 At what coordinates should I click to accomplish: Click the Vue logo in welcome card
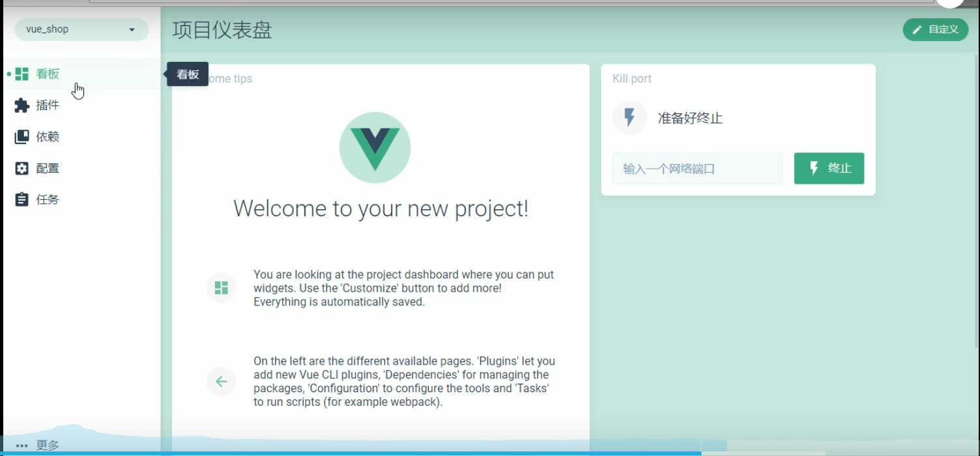[375, 148]
